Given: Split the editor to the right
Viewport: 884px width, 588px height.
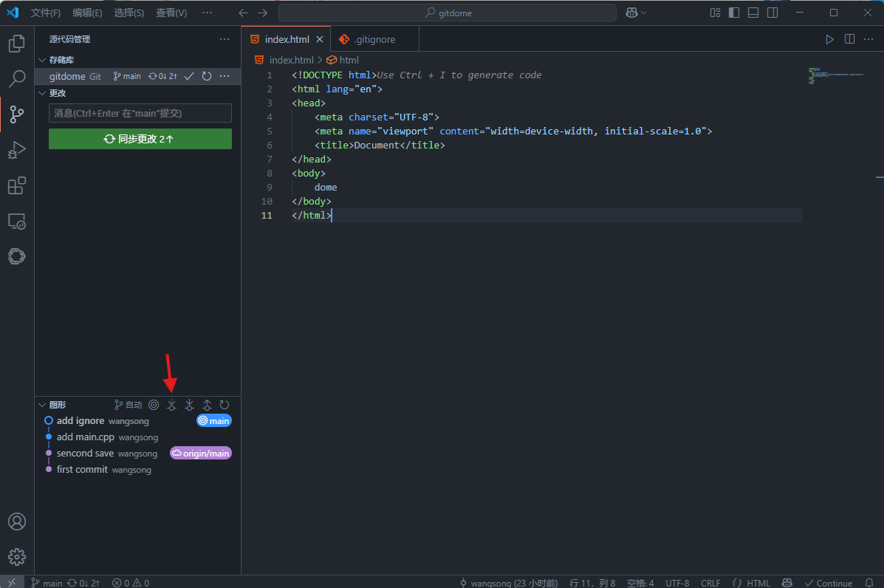Looking at the screenshot, I should [x=849, y=39].
